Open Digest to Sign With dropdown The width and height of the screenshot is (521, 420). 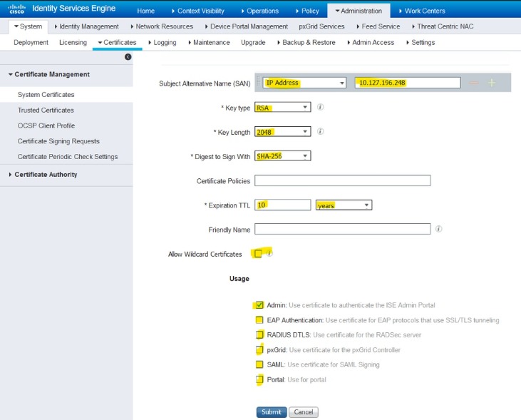point(283,156)
